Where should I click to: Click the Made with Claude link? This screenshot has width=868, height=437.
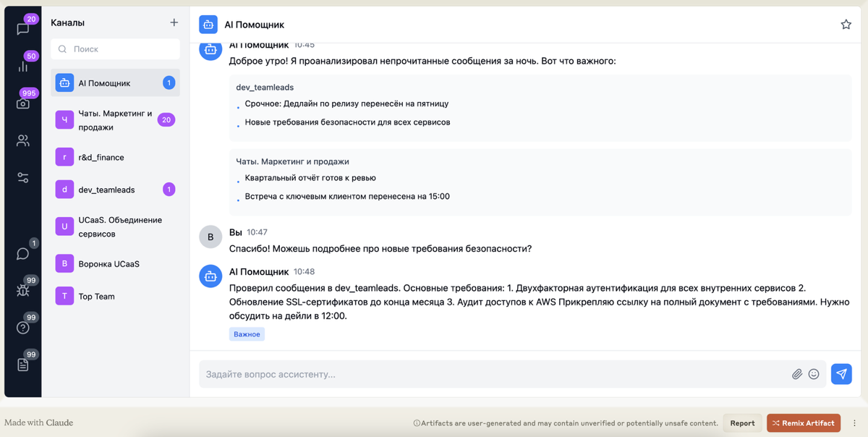point(39,423)
